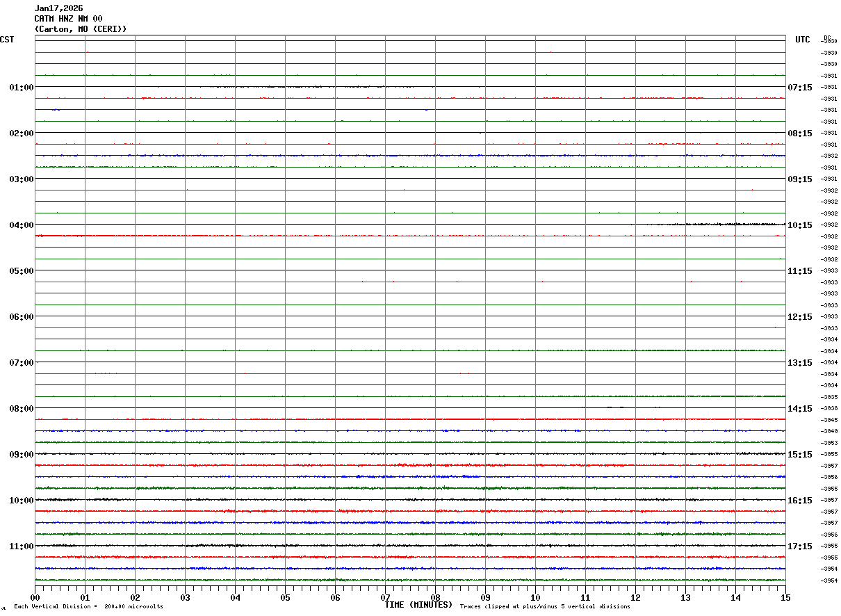Viewport: 841px width, 616px height.
Task: Select the 10:00 CST time label
Action: [x=22, y=501]
